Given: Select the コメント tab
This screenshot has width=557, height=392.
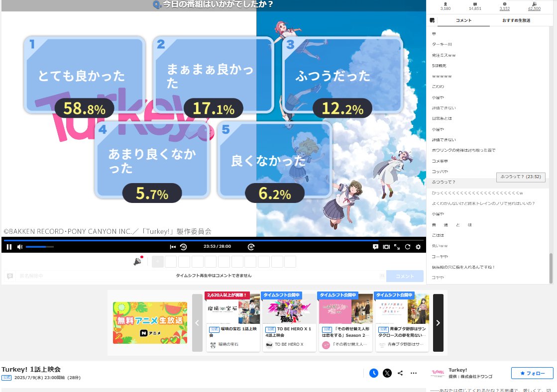Looking at the screenshot, I should tap(463, 20).
